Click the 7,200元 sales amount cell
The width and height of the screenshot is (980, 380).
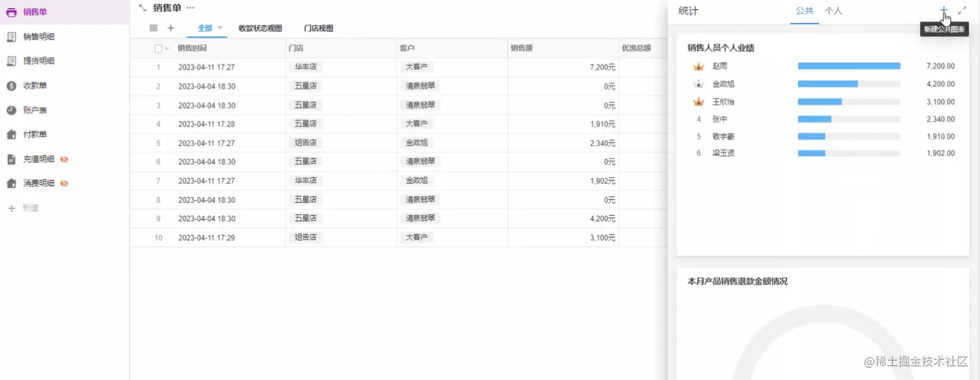pyautogui.click(x=602, y=67)
